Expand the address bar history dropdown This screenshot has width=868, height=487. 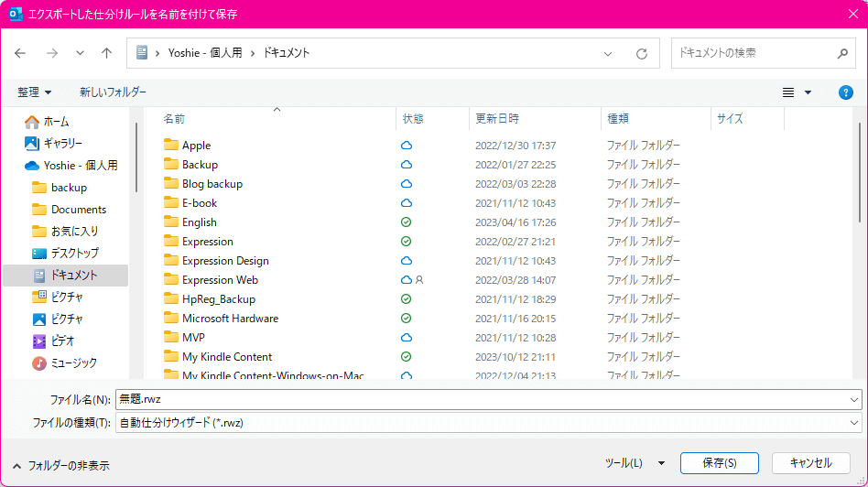point(608,54)
